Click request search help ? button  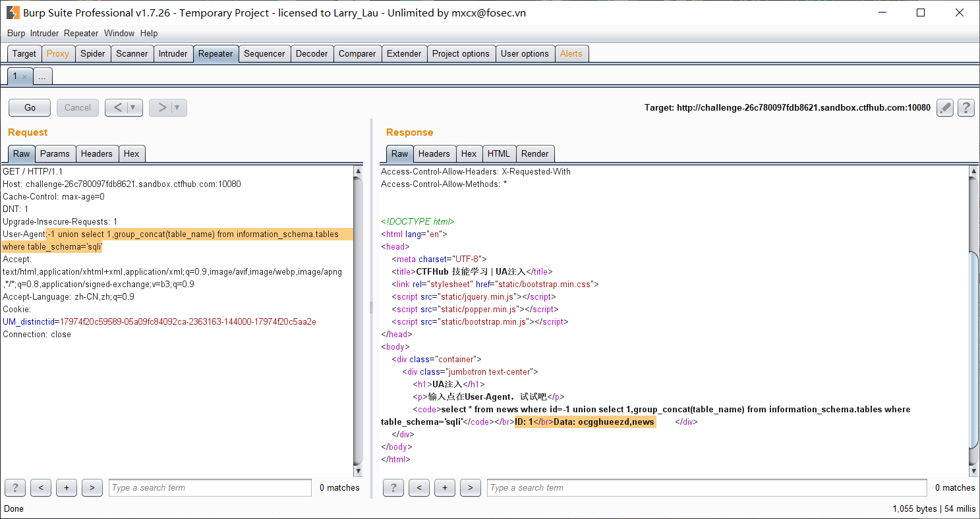pos(15,487)
